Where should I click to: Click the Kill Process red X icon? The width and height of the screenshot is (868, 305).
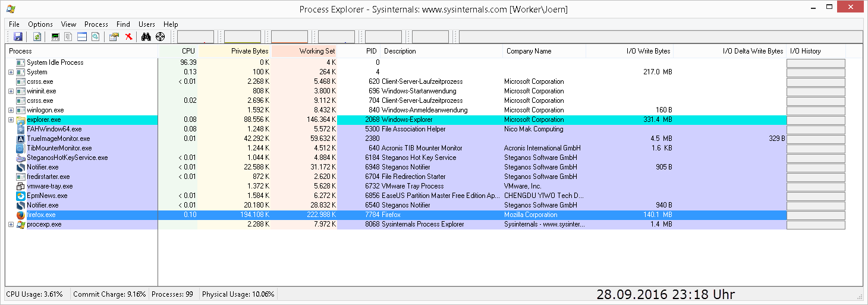[128, 37]
